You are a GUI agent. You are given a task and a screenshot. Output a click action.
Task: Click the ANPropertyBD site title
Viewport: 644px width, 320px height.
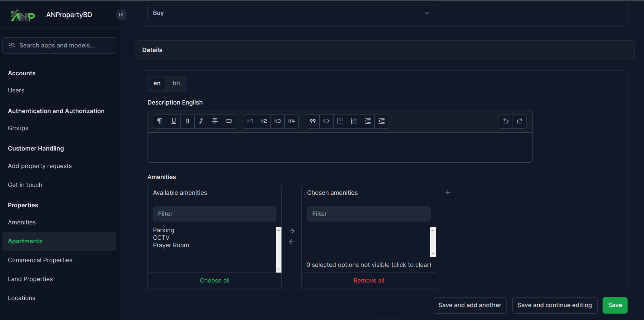[69, 15]
